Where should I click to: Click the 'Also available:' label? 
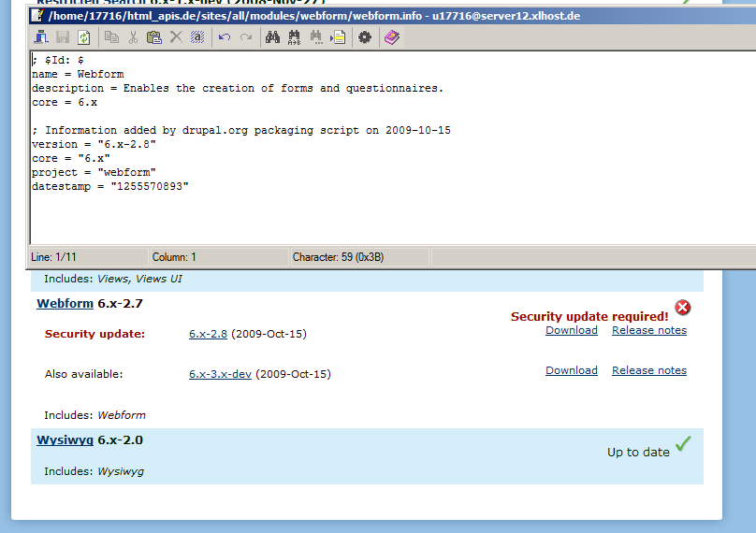[x=84, y=374]
